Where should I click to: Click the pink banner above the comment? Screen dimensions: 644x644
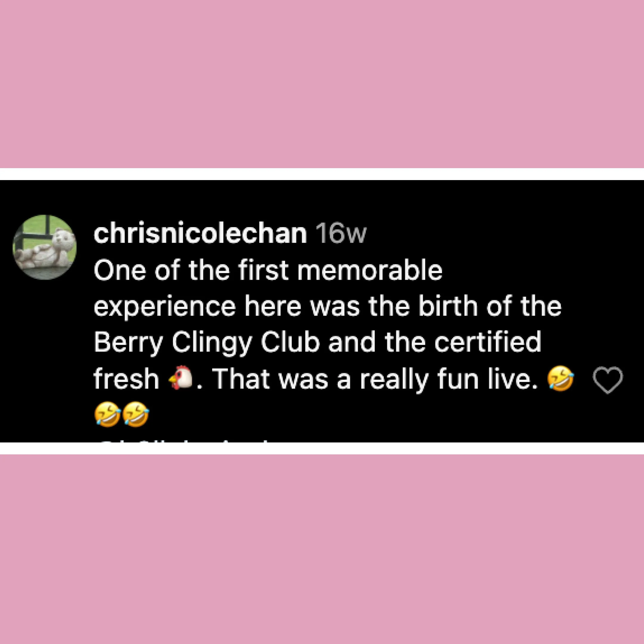(x=322, y=84)
